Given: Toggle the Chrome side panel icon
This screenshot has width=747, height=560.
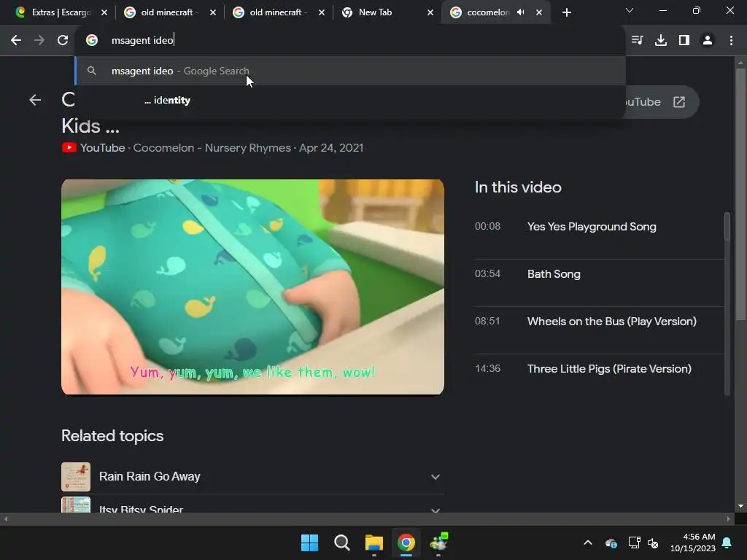Looking at the screenshot, I should coord(684,41).
